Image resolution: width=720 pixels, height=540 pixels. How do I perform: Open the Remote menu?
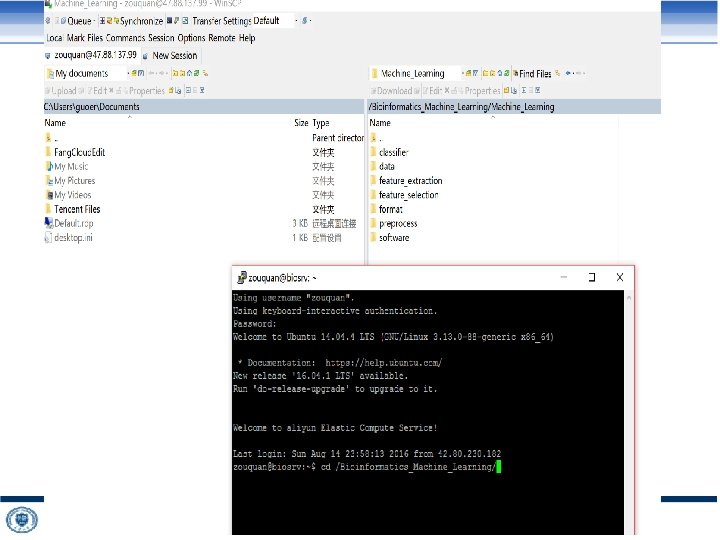click(222, 38)
